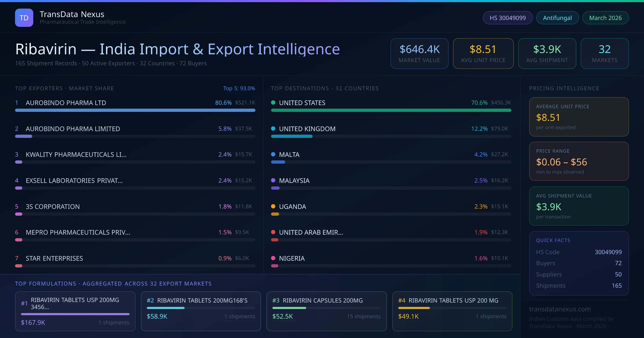Click the United Arab Emirates red dot
Viewport: 644px width, 338px height.
[273, 232]
